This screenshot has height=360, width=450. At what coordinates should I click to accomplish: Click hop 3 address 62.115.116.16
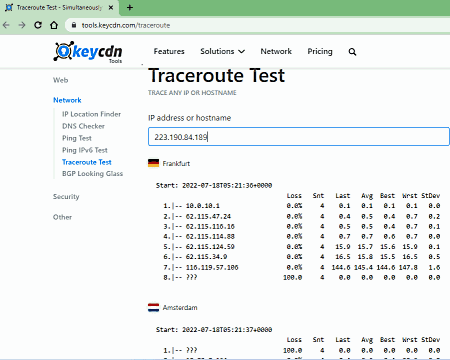[x=210, y=227]
